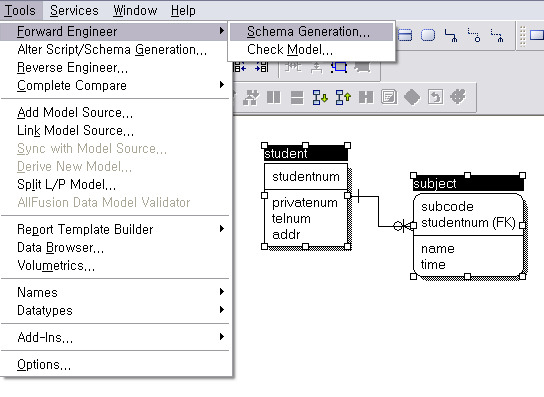Select Reverse Engineer menu item
Viewport: 544px width, 397px height.
pyautogui.click(x=114, y=68)
